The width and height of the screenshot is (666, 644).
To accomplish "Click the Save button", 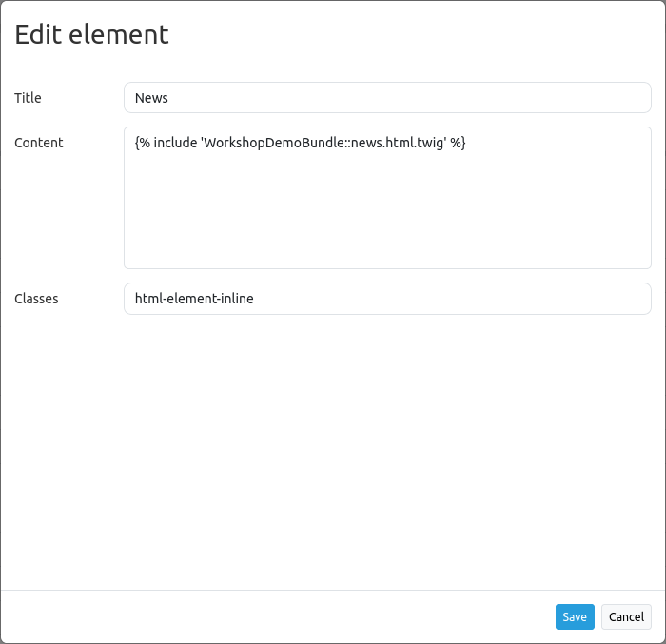I will coord(575,616).
